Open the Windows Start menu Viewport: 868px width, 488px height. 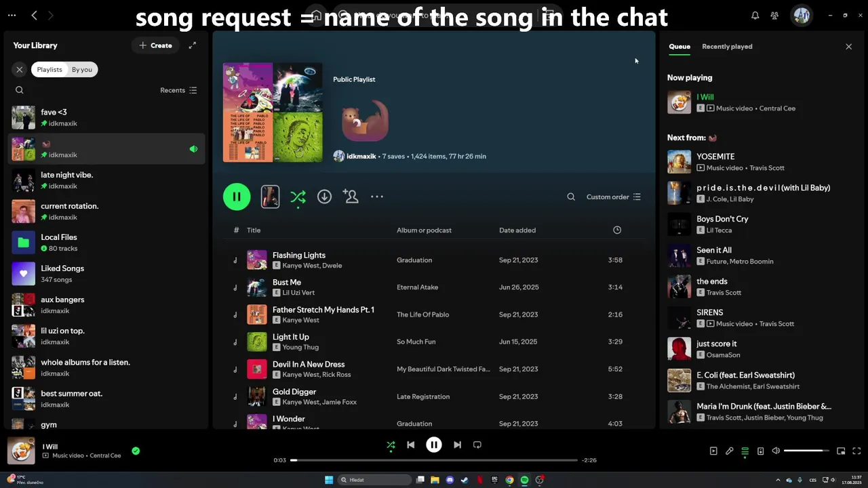coord(329,480)
